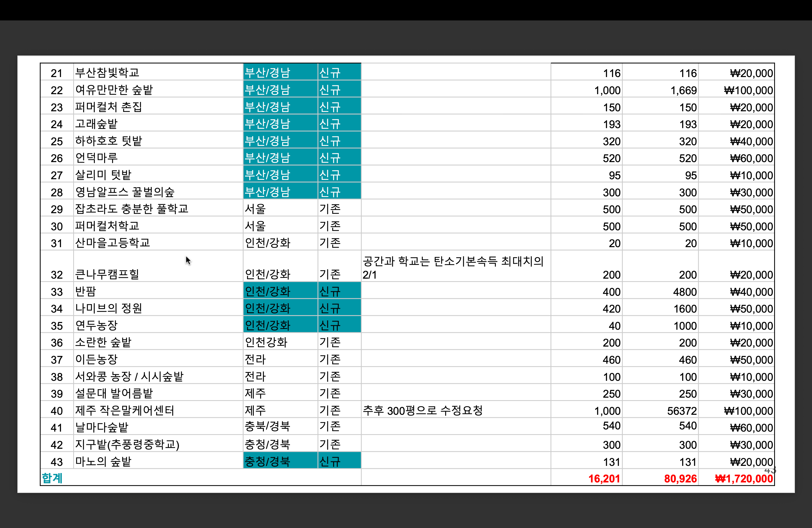Select the 4800 value for 반팜
Viewport: 812px width, 528px height.
pos(684,292)
